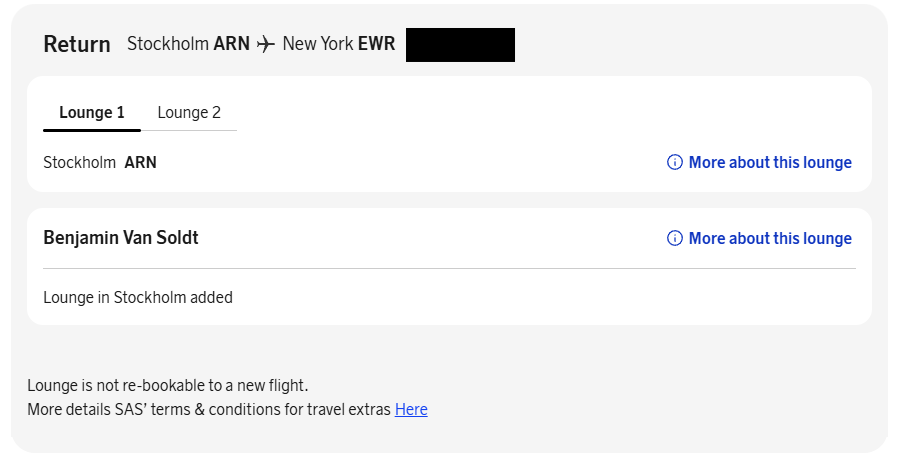
Task: Click the active underline beneath Lounge 1
Action: click(92, 130)
